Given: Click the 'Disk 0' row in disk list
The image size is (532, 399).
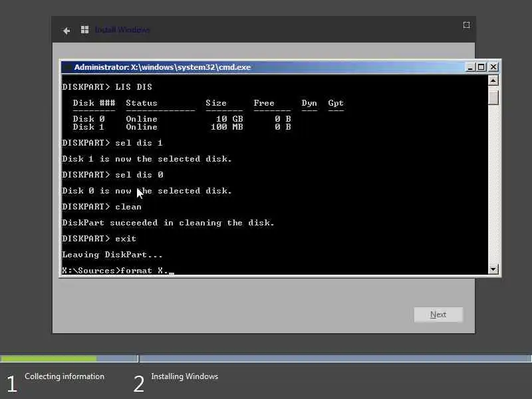Looking at the screenshot, I should 182,119.
